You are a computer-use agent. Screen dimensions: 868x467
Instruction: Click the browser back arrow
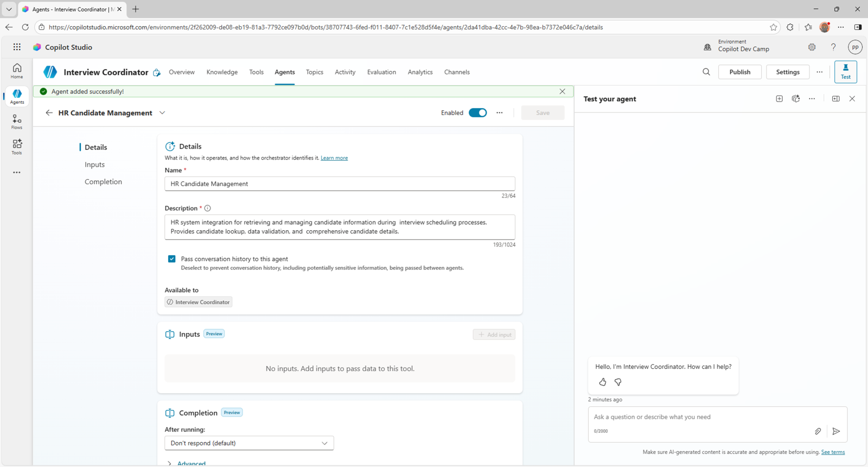tap(9, 27)
